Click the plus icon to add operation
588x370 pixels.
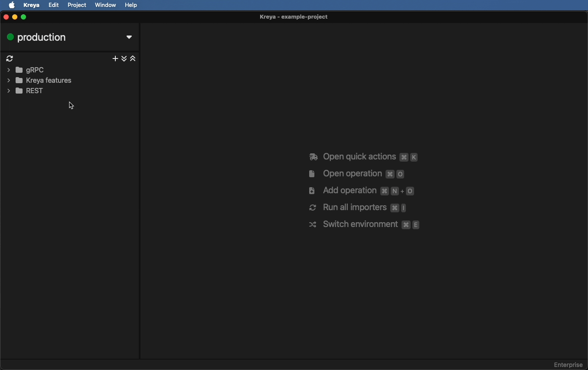(115, 59)
